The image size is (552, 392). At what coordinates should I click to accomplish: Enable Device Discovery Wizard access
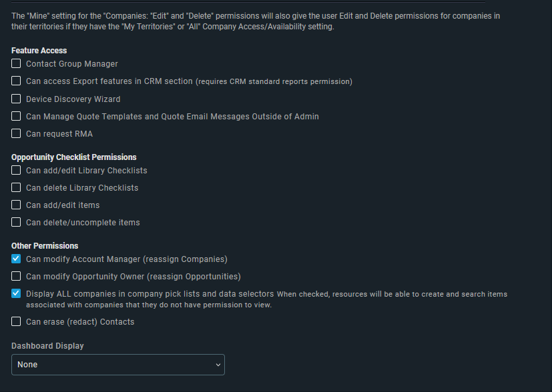[16, 99]
